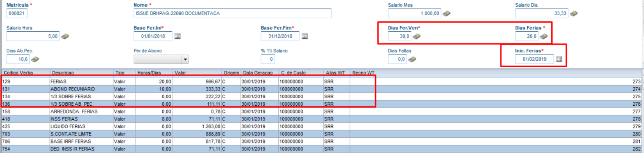This screenshot has height=153, width=644.
Task: Select the 1/3 SOBRE AB. PEC. row
Action: (x=322, y=104)
